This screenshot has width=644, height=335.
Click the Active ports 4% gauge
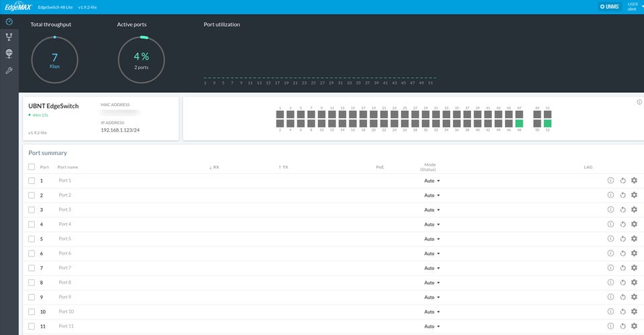click(x=142, y=60)
